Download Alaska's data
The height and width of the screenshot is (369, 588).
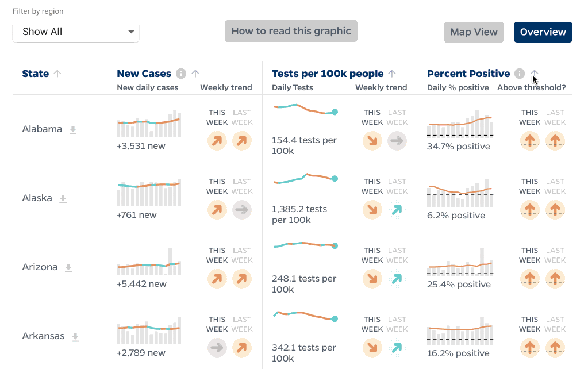click(63, 199)
